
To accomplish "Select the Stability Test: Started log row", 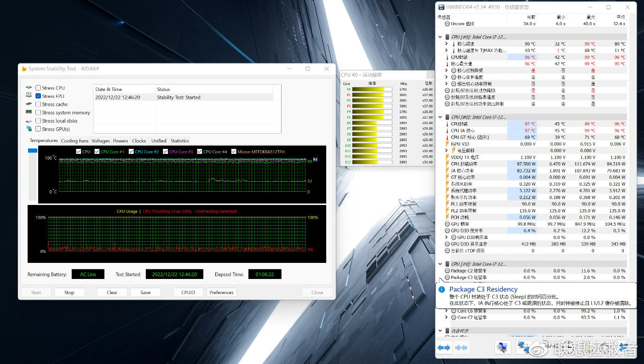I will point(183,97).
